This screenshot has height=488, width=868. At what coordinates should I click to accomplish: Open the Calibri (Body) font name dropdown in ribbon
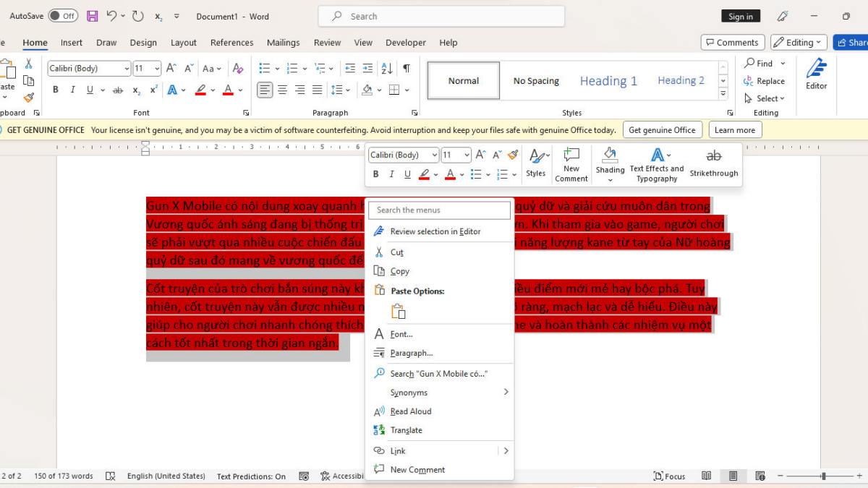(x=127, y=69)
